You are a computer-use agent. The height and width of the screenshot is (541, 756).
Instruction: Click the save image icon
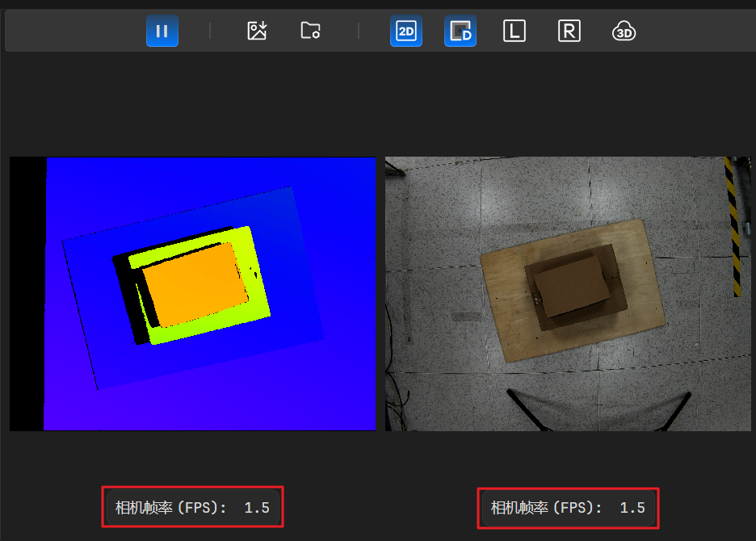pyautogui.click(x=257, y=31)
